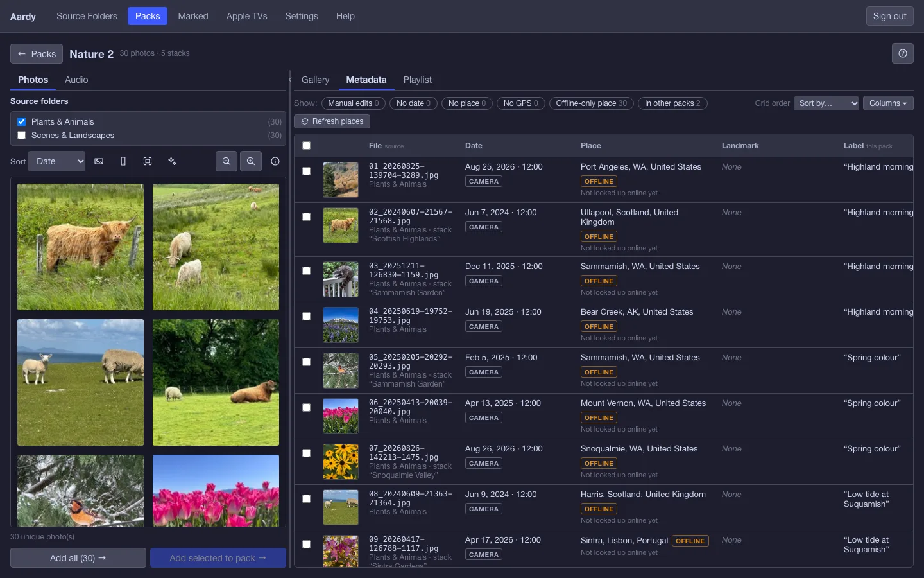Open Apple TVs menu item
Image resolution: width=924 pixels, height=578 pixels.
tap(246, 16)
